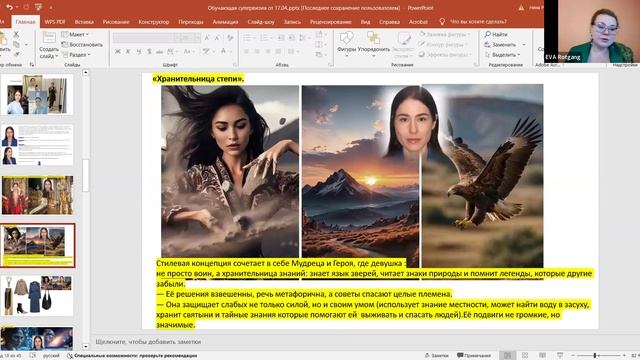Switch to Slide Sorter view icon
Viewport: 640px width, 360px height.
pyautogui.click(x=525, y=356)
